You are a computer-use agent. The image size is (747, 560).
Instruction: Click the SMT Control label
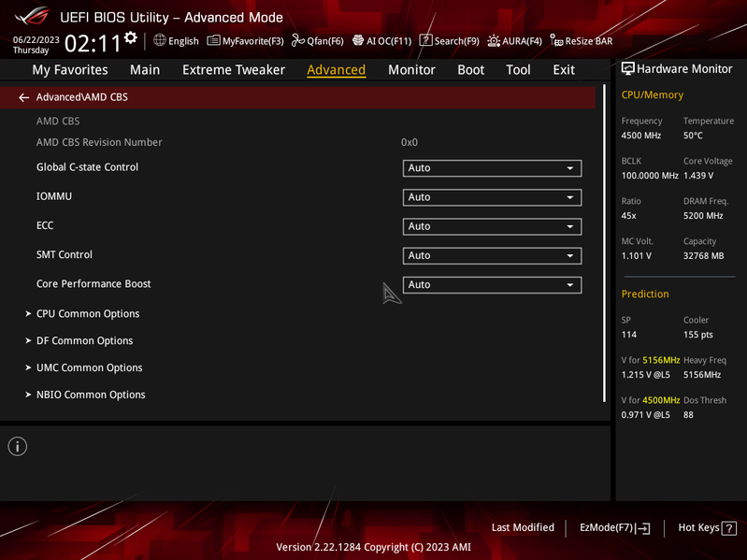(x=65, y=255)
